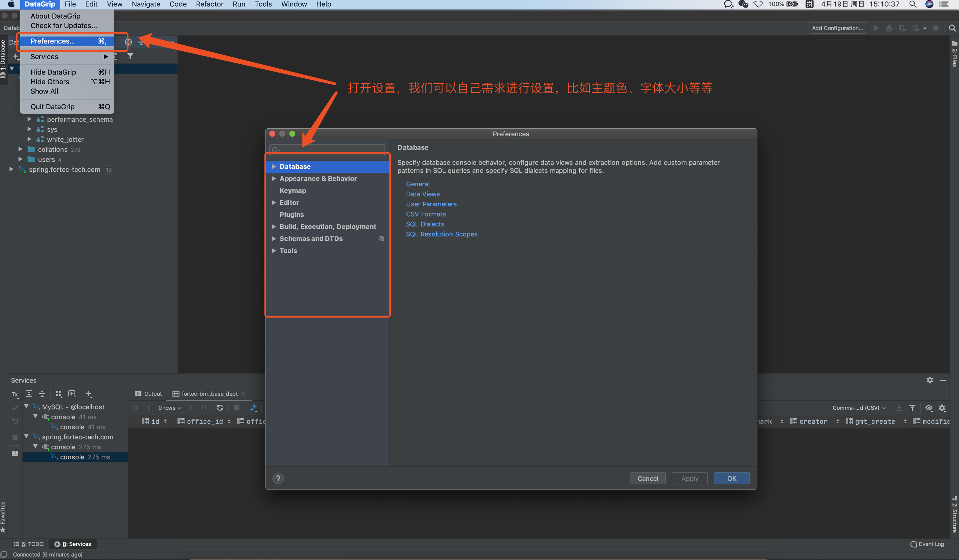Select Preferences... in the DataGrip menu
The height and width of the screenshot is (560, 959).
67,41
